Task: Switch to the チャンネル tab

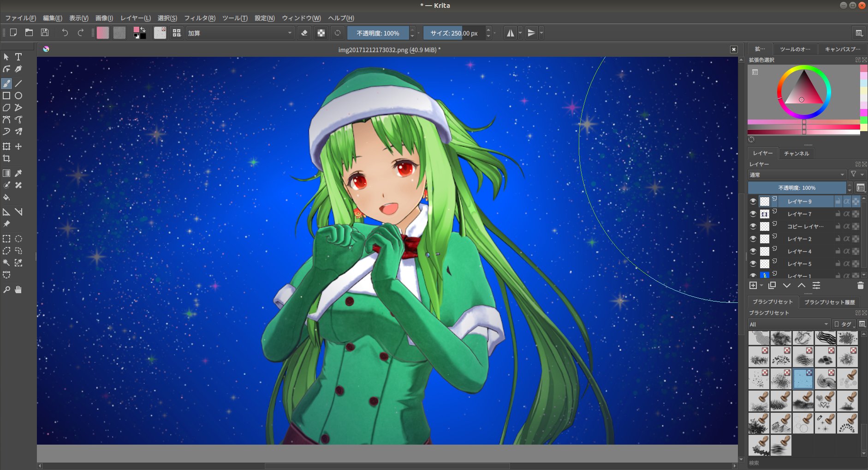Action: (x=797, y=153)
